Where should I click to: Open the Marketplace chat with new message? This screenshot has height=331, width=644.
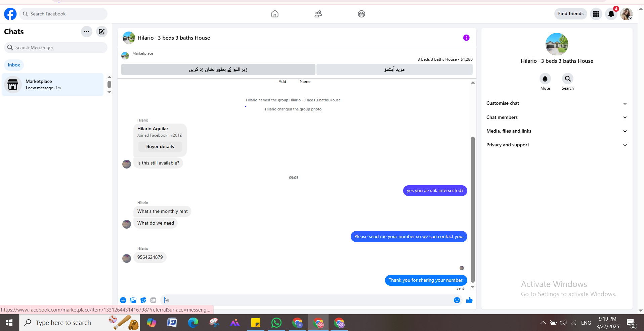coord(53,85)
